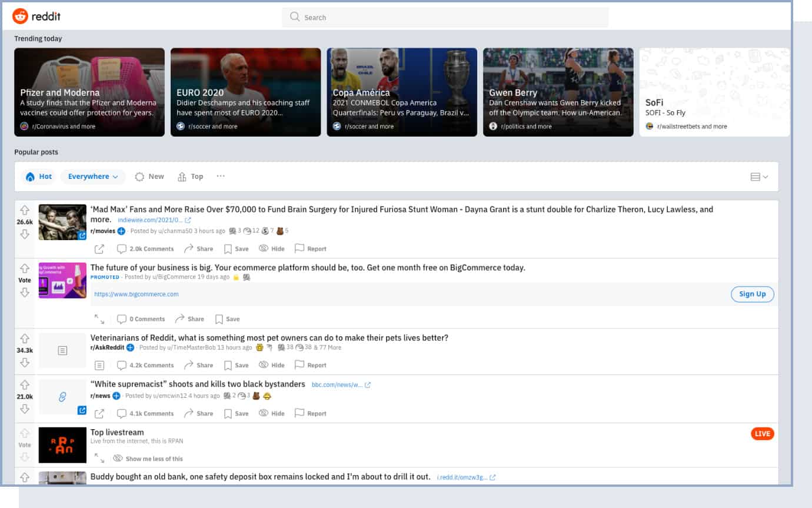
Task: Hide the Veterinarians of Reddit post
Action: [x=271, y=365]
